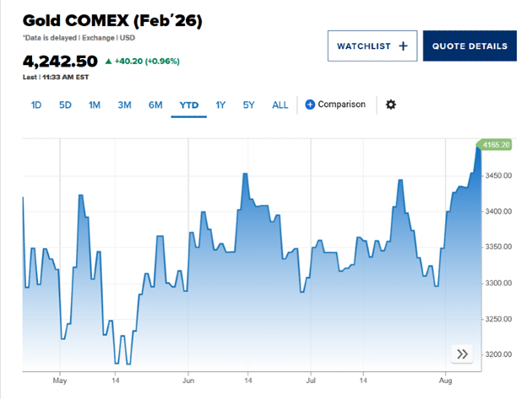Select the 1M time range
Viewport: 532px width, 399px height.
(95, 105)
